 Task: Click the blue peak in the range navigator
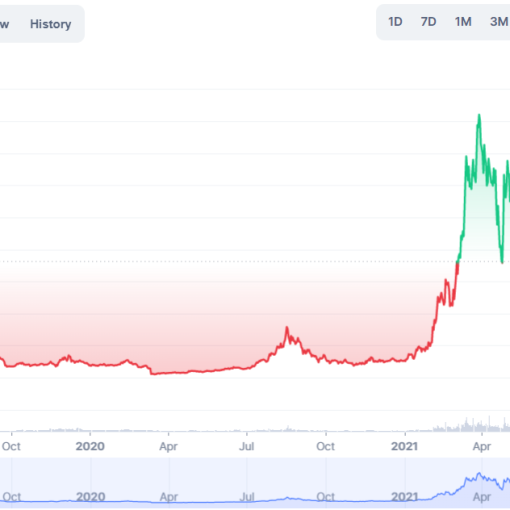[479, 474]
